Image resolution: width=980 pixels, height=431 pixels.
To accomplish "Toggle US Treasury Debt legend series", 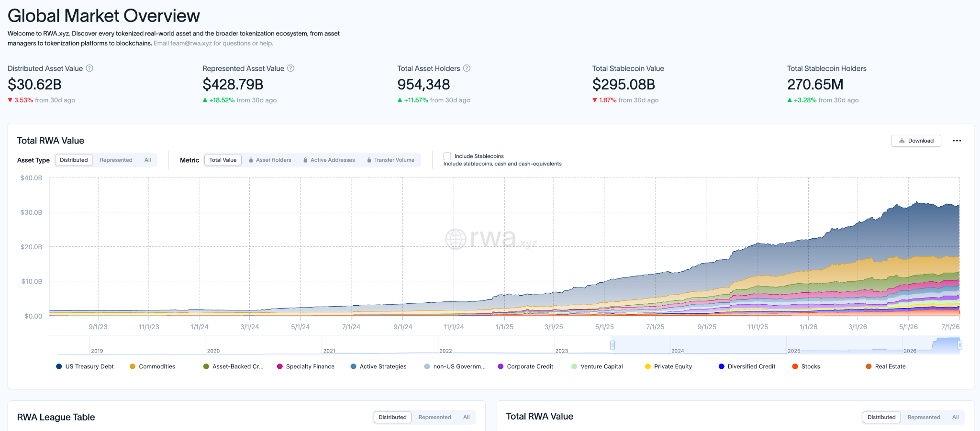I will tap(85, 366).
